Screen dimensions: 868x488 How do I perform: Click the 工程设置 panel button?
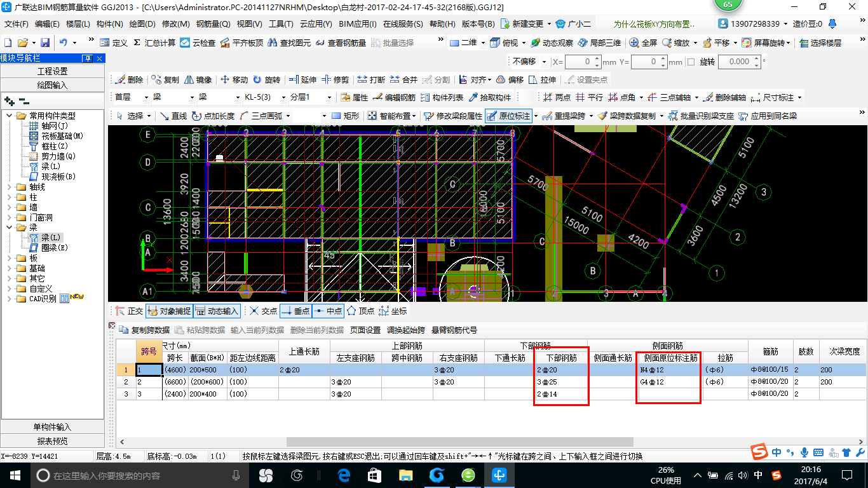pyautogui.click(x=52, y=71)
